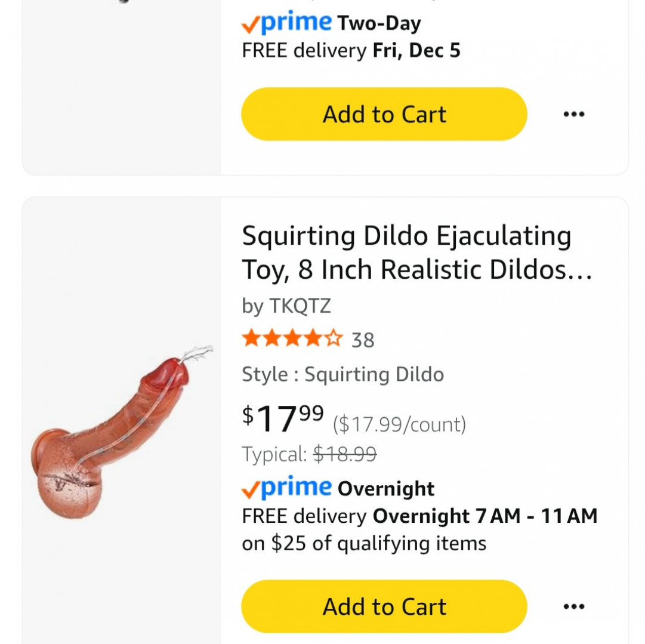Screen dimensions: 645x644
Task: Click the ellipsis options icon on the top product
Action: coord(575,114)
